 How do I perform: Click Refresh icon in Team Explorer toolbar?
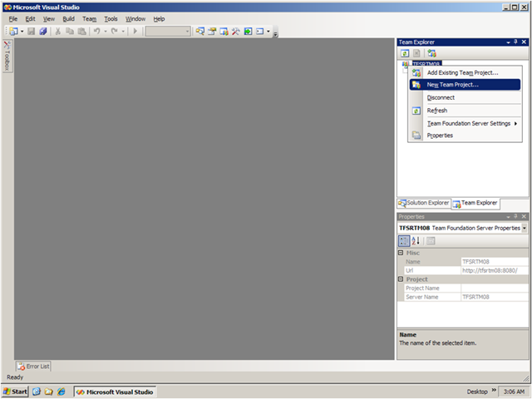pos(405,53)
